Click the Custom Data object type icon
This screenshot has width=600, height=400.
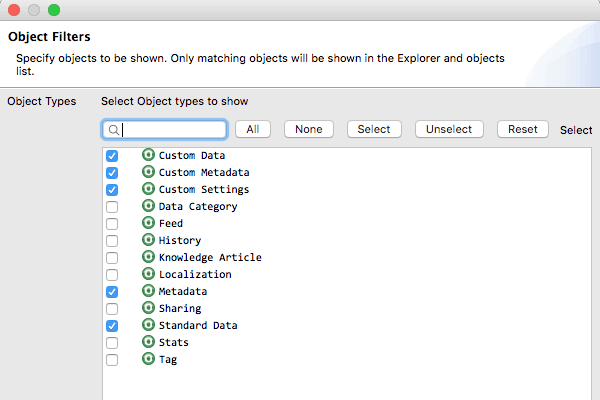pos(149,155)
